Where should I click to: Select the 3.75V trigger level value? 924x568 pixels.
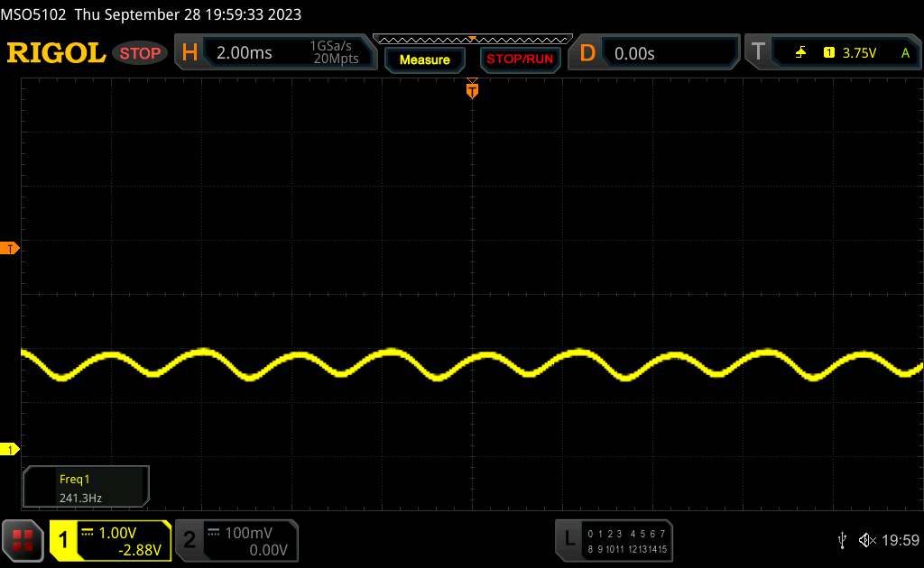(859, 53)
